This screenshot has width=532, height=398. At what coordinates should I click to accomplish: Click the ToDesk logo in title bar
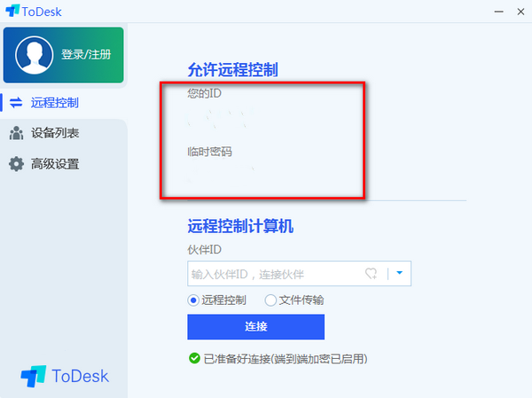[x=34, y=12]
